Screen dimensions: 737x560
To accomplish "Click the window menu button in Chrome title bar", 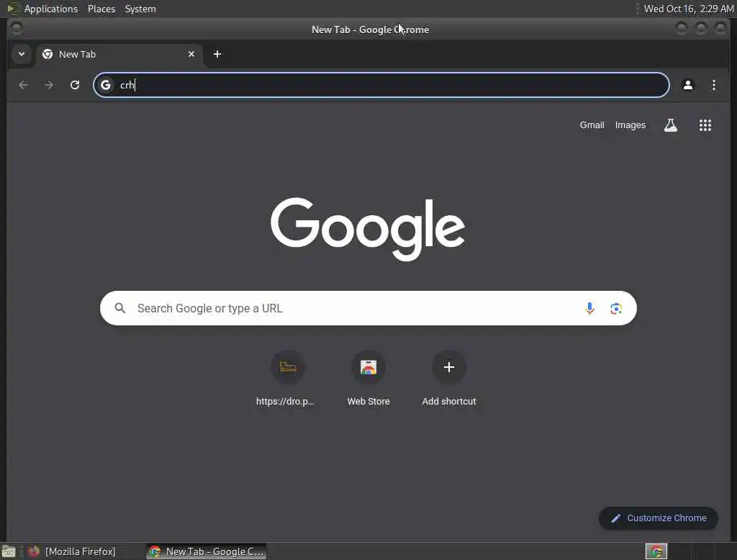I will 17,29.
